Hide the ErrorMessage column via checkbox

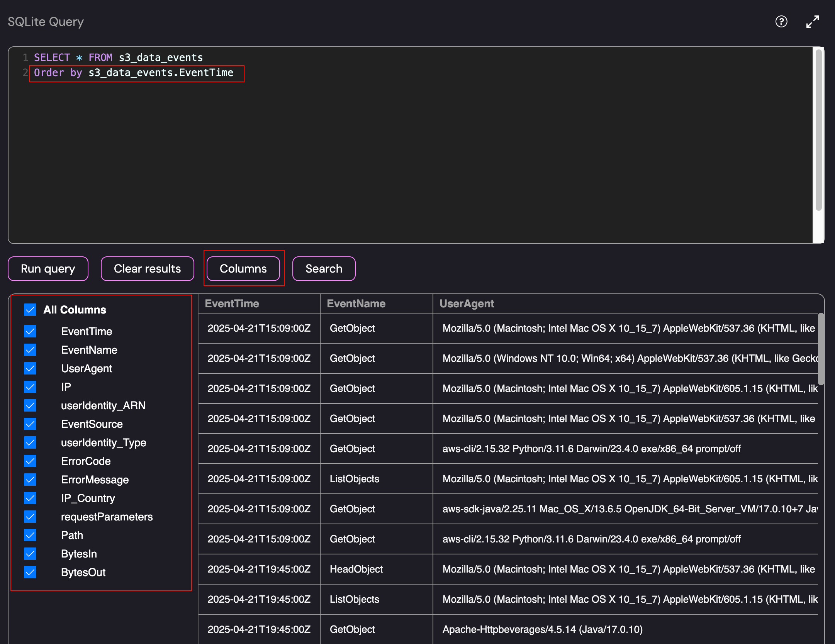30,480
